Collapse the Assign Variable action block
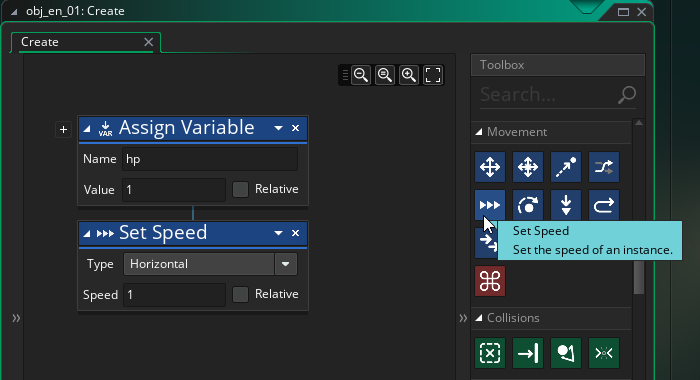This screenshot has width=700, height=380. tap(87, 129)
